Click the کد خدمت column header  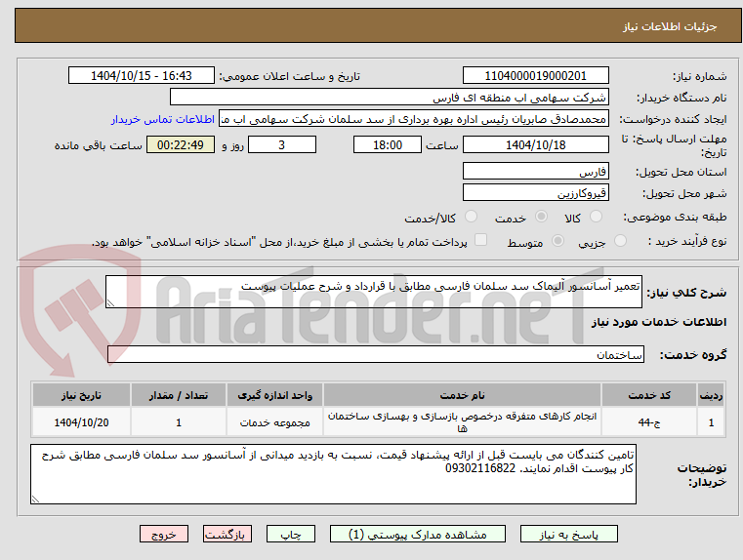click(x=648, y=395)
